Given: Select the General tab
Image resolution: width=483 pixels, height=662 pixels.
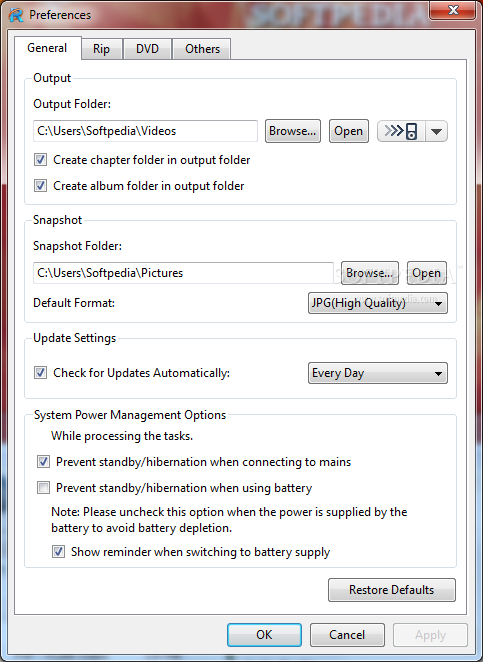Looking at the screenshot, I should (47, 48).
